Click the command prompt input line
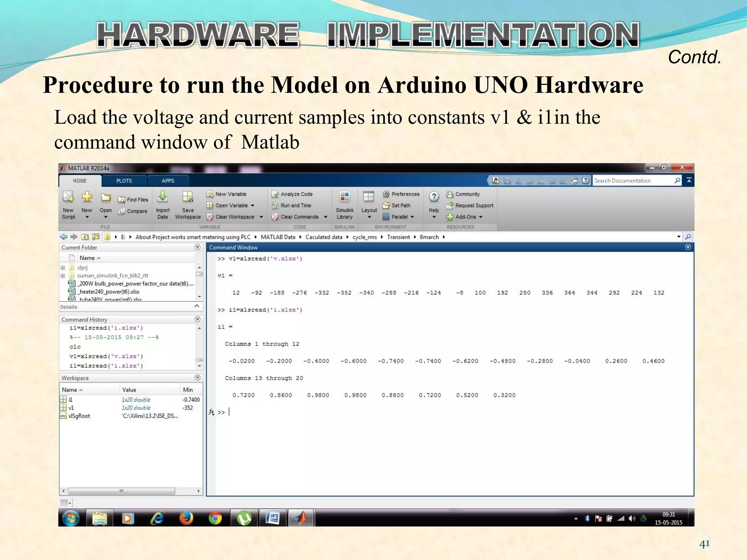This screenshot has width=747, height=560. [452, 412]
